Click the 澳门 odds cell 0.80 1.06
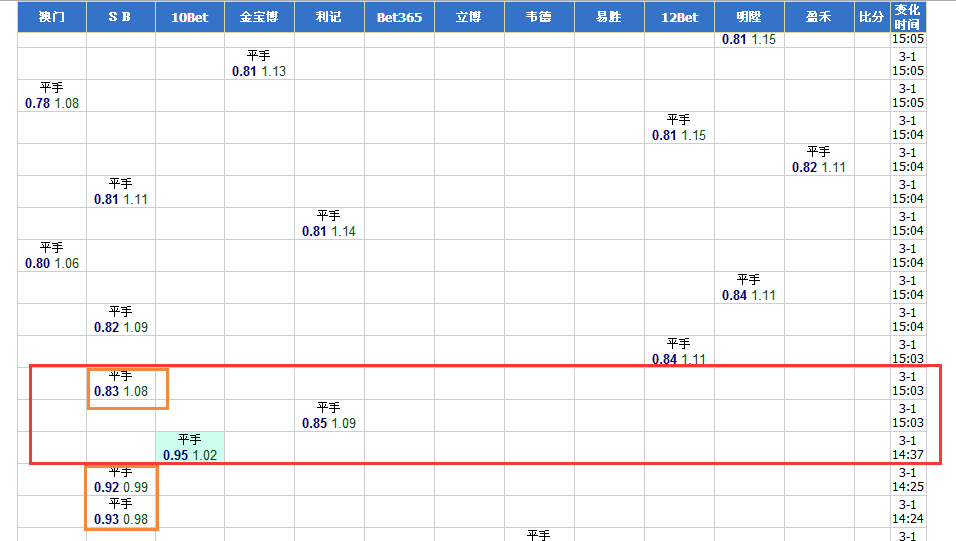Screen dimensions: 956x541 tap(52, 256)
